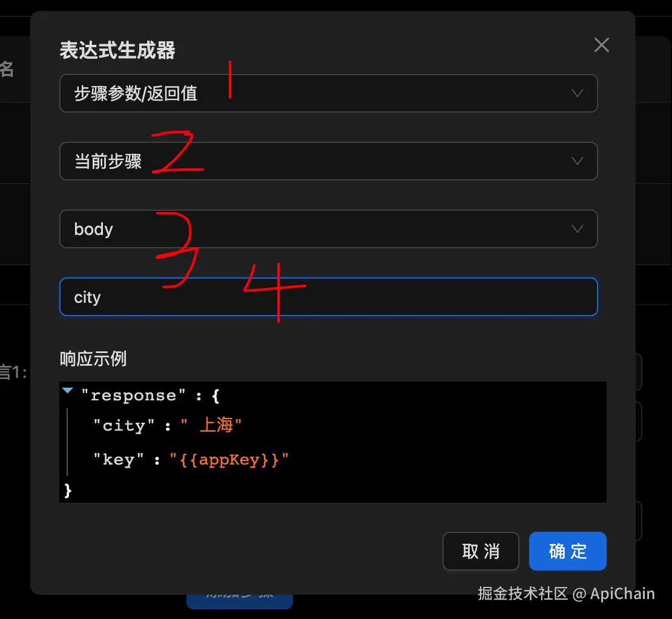Click the {{appKey}} value in JSON

click(x=229, y=460)
